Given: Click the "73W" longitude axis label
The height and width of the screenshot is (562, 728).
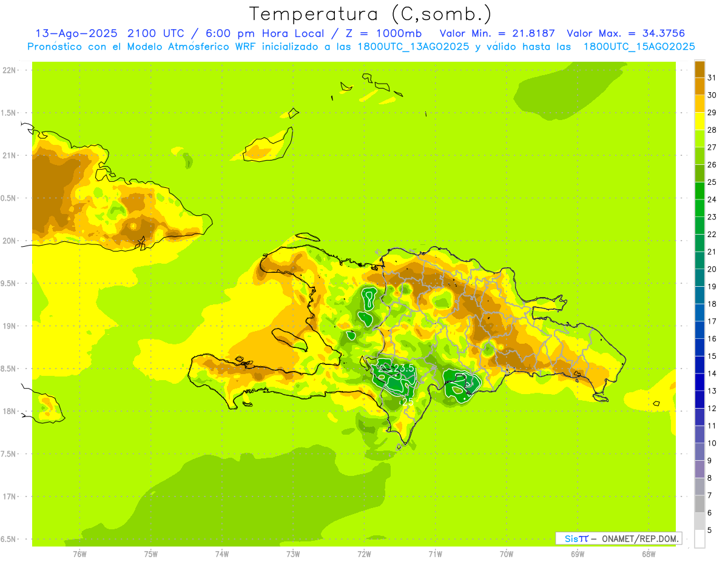Looking at the screenshot, I should [x=293, y=554].
